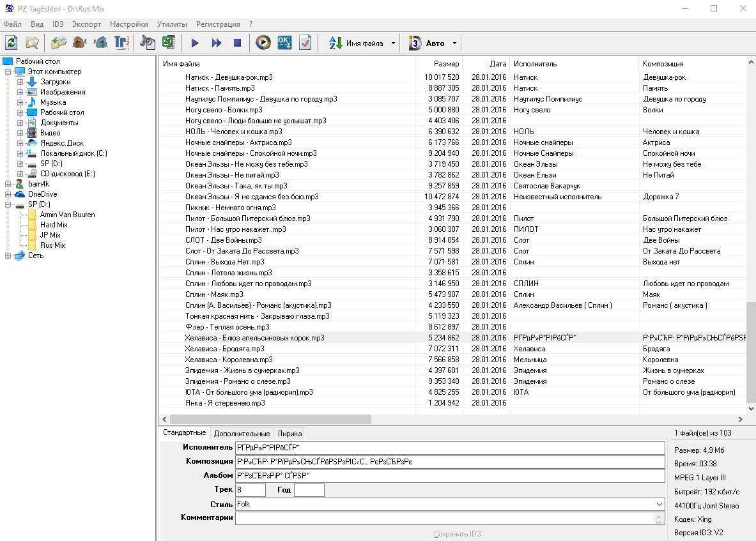Switch to the 'Дополнительные' tab
The height and width of the screenshot is (541, 756).
click(x=242, y=434)
